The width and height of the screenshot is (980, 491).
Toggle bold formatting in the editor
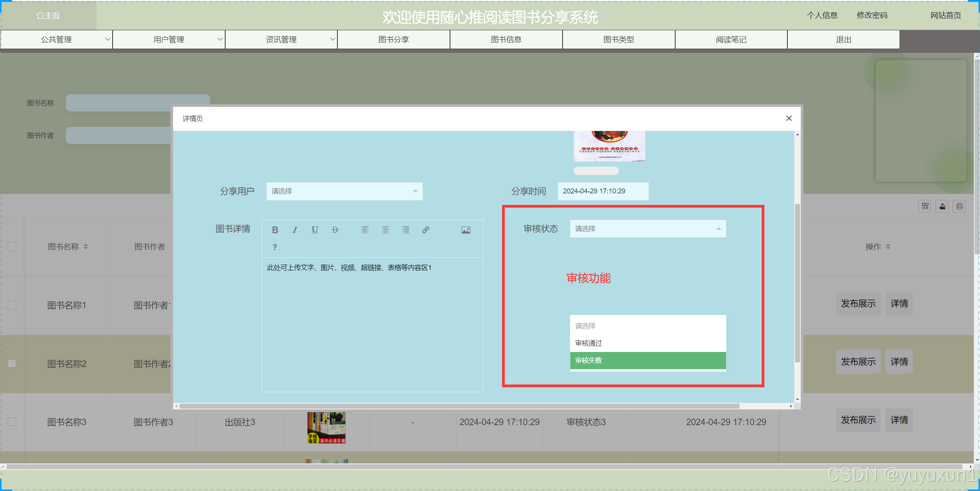275,230
